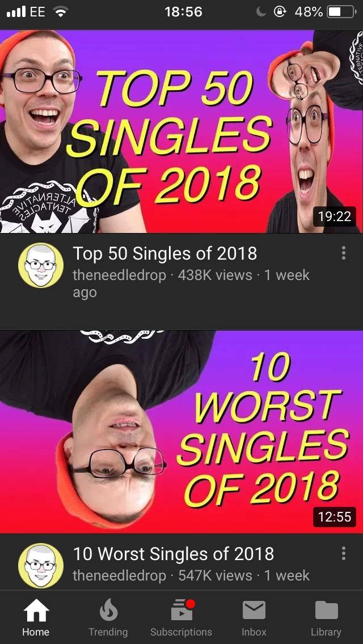Tap the Home icon in bottom bar

(36, 611)
